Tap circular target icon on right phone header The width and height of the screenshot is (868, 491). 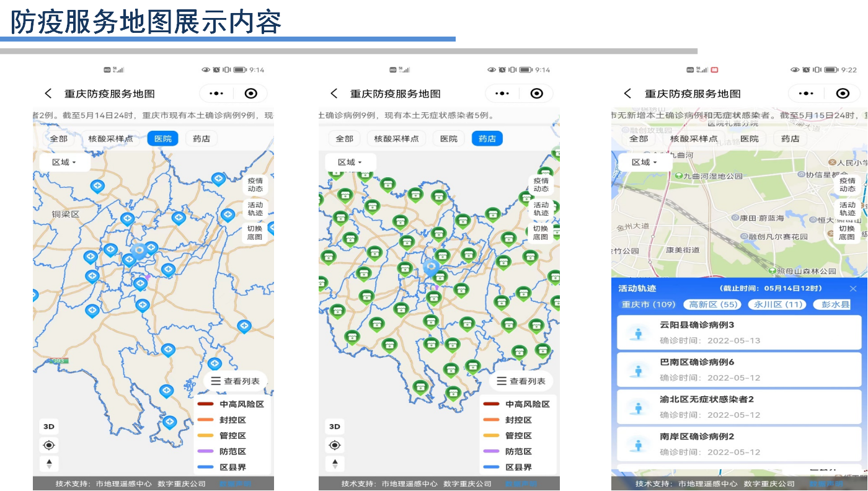pyautogui.click(x=843, y=94)
